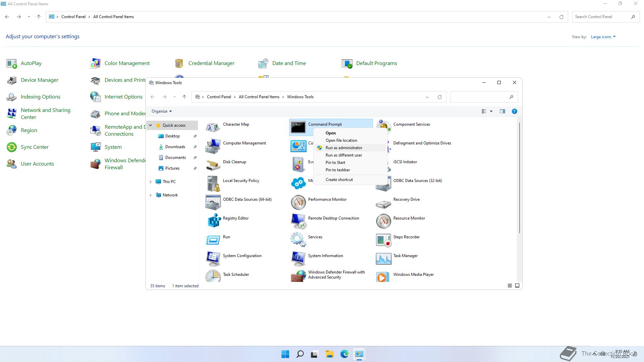The image size is (644, 362).
Task: Select Create shortcut in context menu
Action: click(350, 180)
